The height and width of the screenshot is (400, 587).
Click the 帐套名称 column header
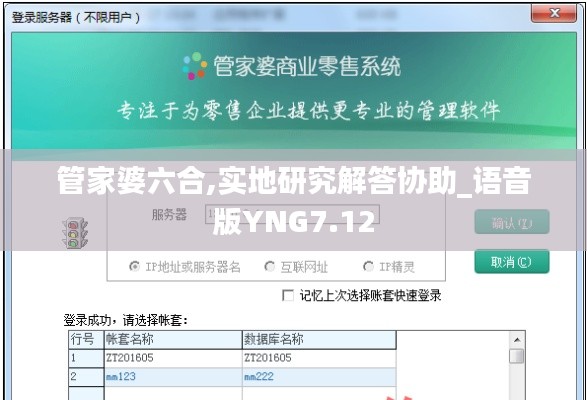[x=173, y=340]
